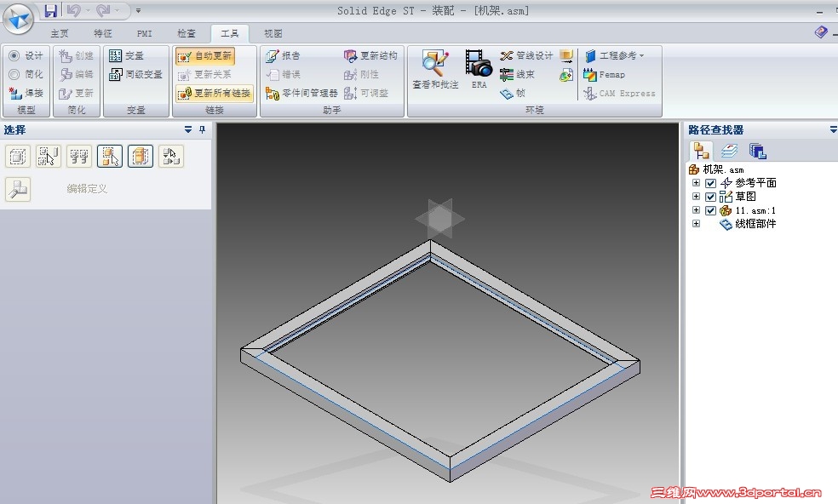Open the 线束 environment

[517, 74]
